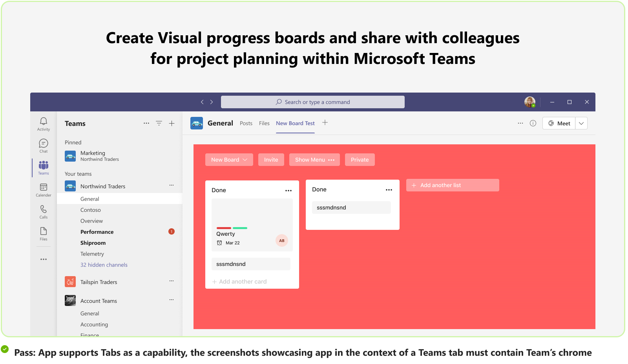Open more options for the Done list
Viewport: 628px width, 364px height.
288,190
